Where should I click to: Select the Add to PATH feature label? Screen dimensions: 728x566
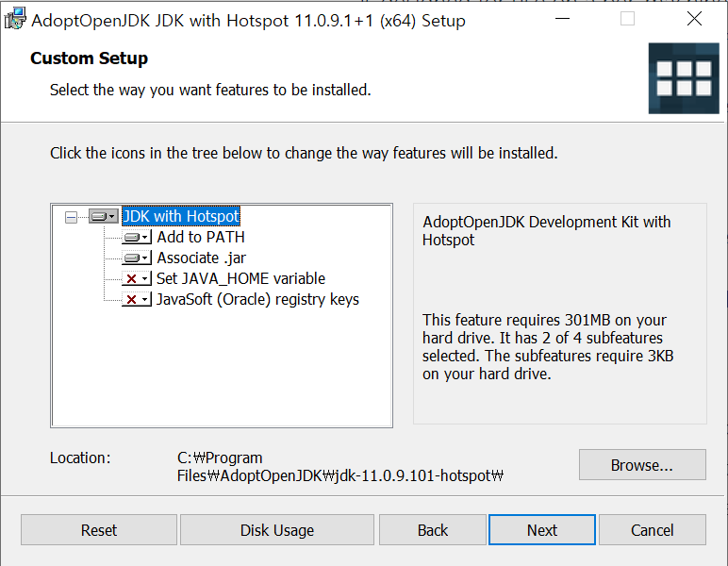tap(201, 238)
